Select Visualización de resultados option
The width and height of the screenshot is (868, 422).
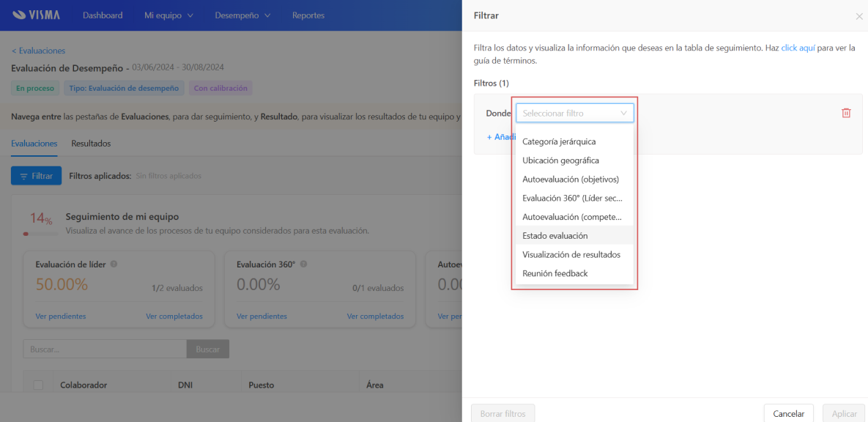[x=574, y=254]
